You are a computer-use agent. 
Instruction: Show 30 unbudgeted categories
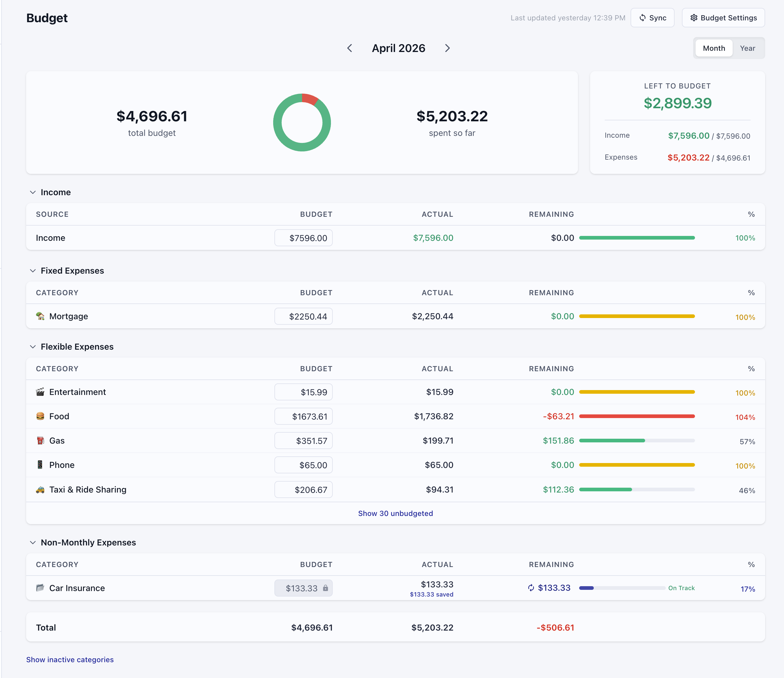coord(395,513)
